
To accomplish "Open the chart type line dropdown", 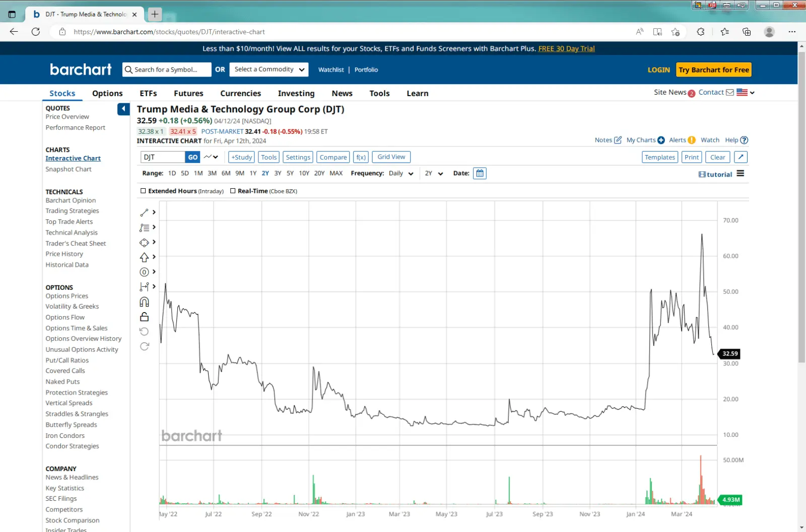I will pyautogui.click(x=211, y=157).
